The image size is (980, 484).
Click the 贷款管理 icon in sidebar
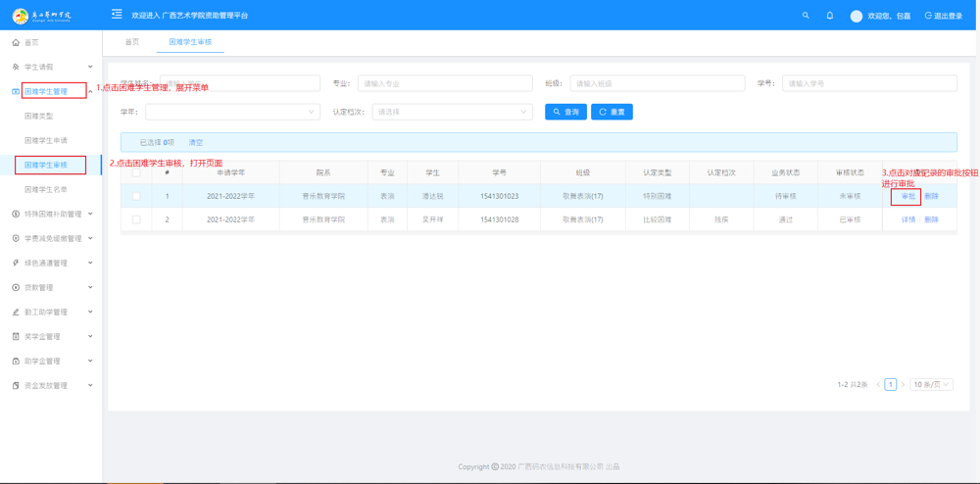16,287
